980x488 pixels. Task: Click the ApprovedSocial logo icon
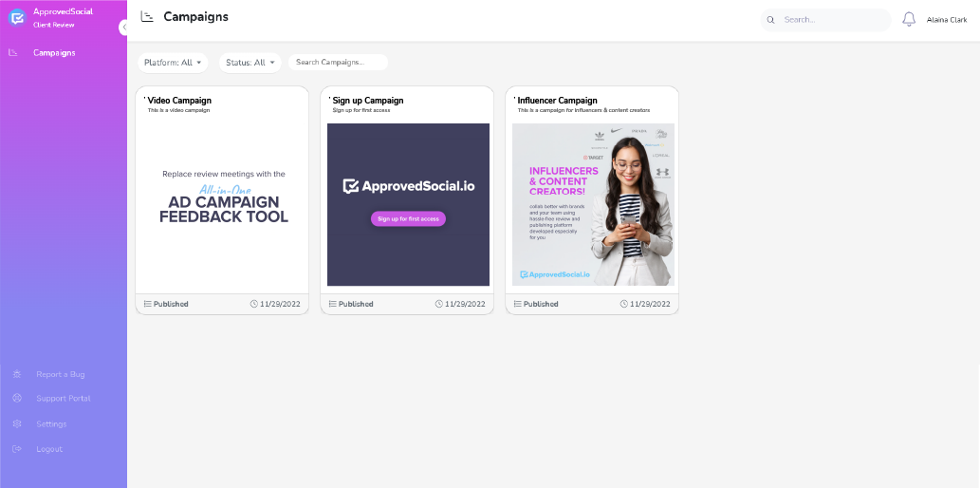[x=16, y=17]
